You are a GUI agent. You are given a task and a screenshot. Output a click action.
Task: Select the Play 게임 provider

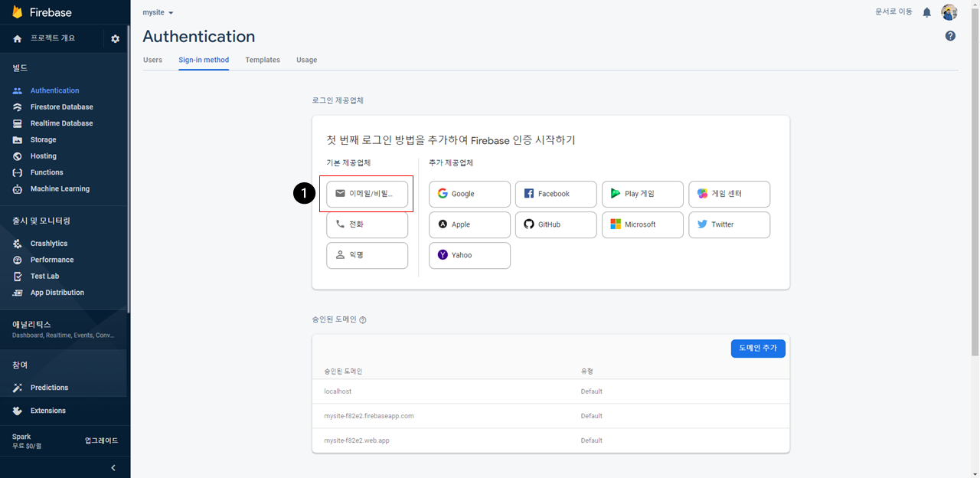642,194
